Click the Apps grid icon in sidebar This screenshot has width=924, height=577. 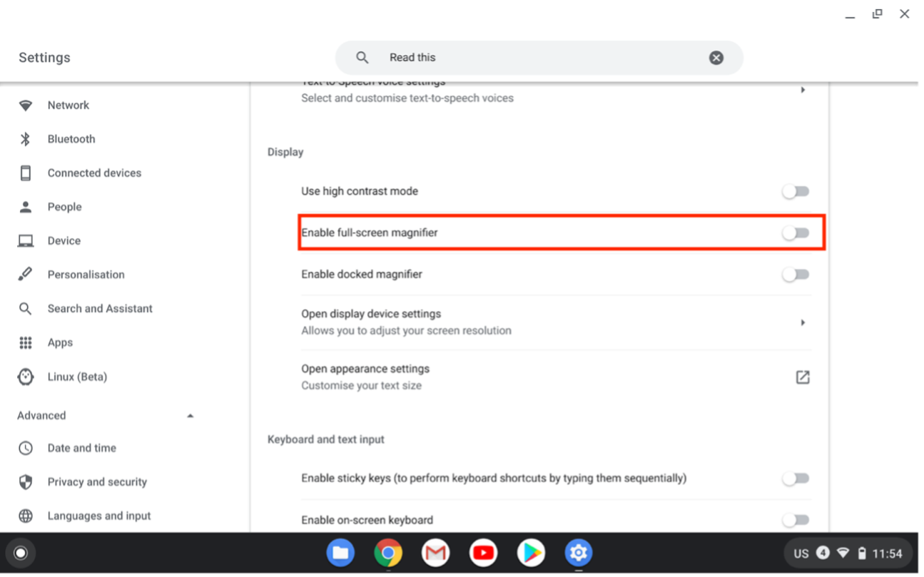[26, 342]
